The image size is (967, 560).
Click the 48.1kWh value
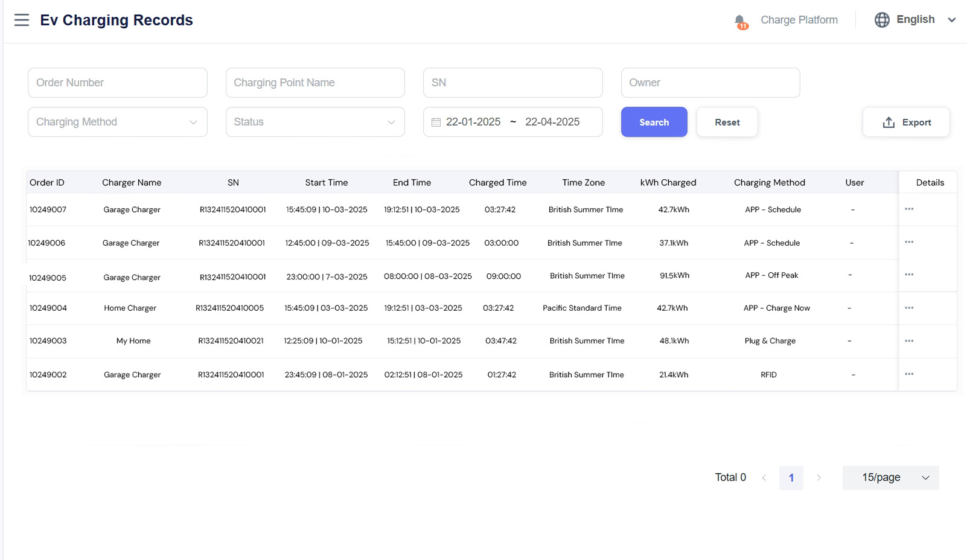pos(674,341)
